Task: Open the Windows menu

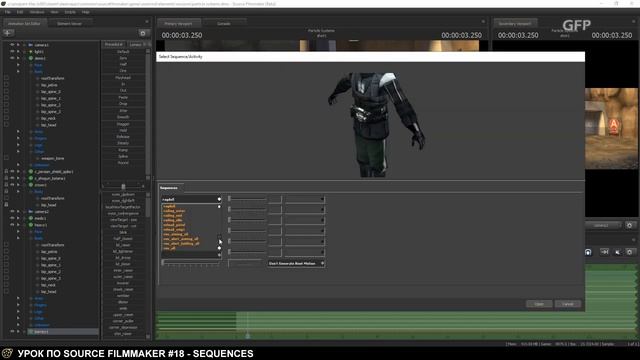Action: click(37, 12)
